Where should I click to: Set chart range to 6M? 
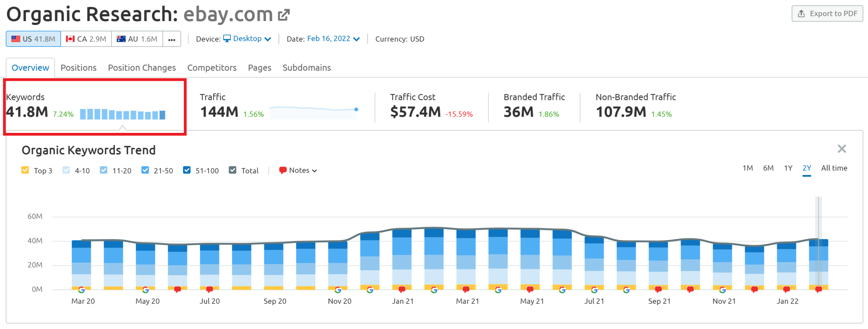(x=768, y=168)
